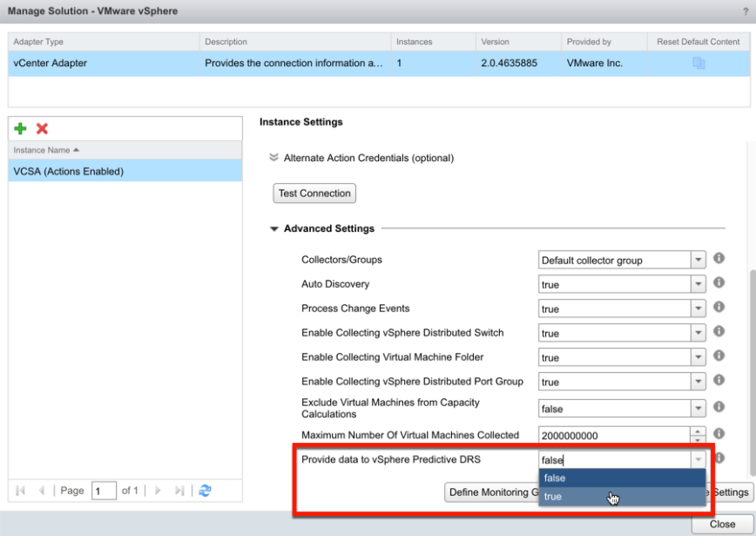The image size is (756, 536).
Task: Select 'false' in Predictive DRS list
Action: [622, 478]
